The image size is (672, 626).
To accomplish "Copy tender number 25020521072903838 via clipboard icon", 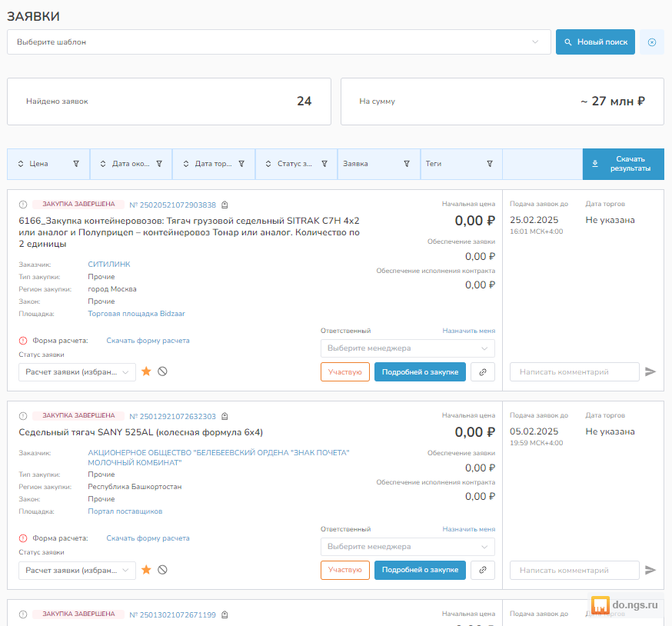I will [225, 205].
